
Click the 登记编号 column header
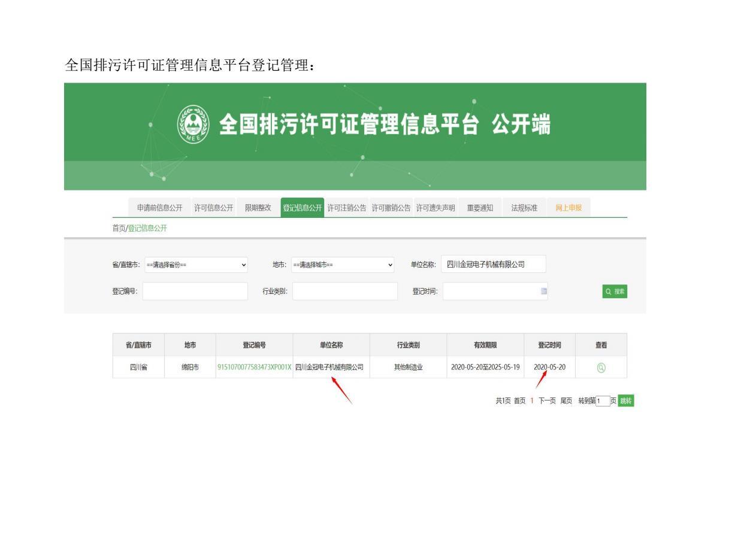point(254,345)
